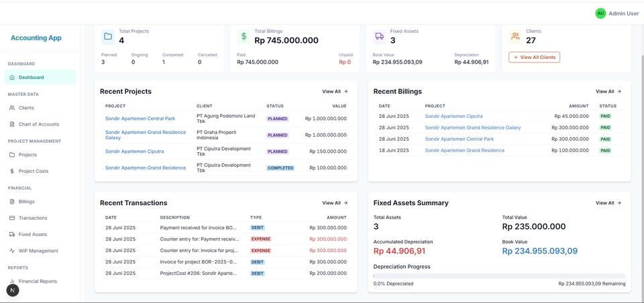Viewport: 644px width, 303px height.
Task: Click the Dashboard home icon in sidebar
Action: (x=12, y=77)
